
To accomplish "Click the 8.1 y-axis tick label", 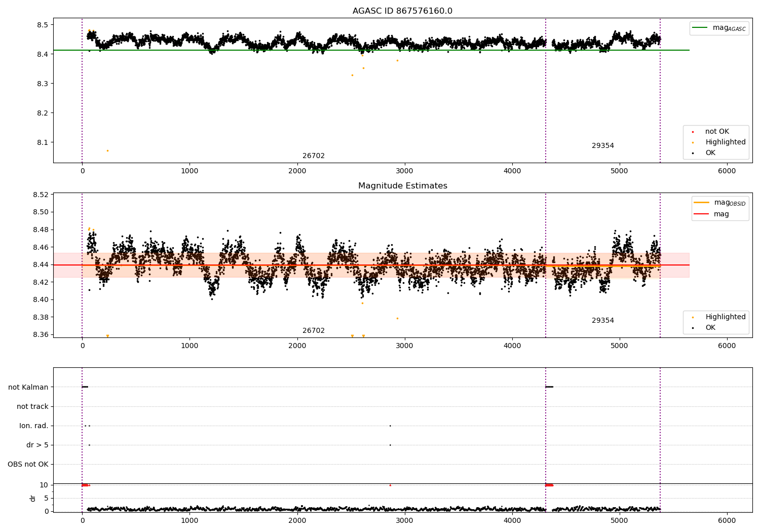I will point(43,142).
